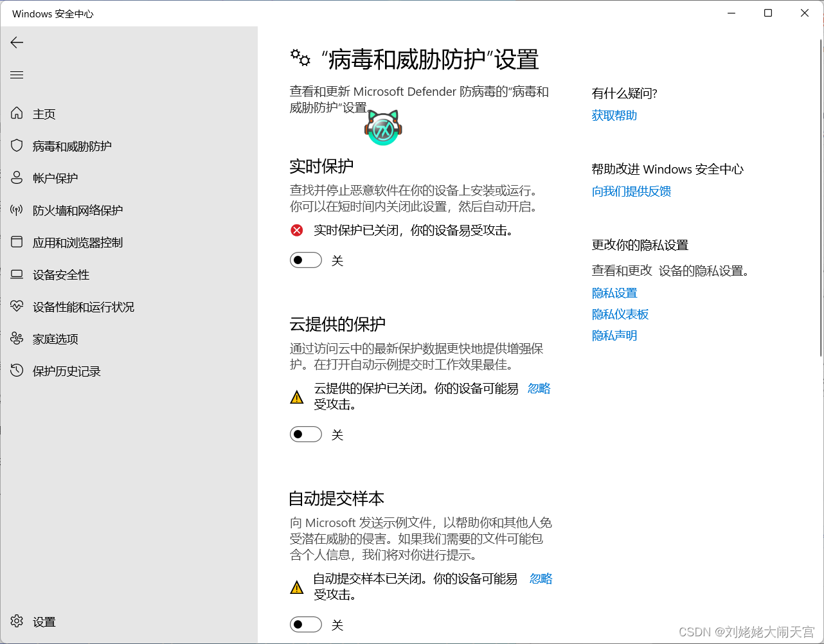Click the 帮助改进 Windows 安全中心 heading
The image size is (824, 644).
(x=667, y=170)
